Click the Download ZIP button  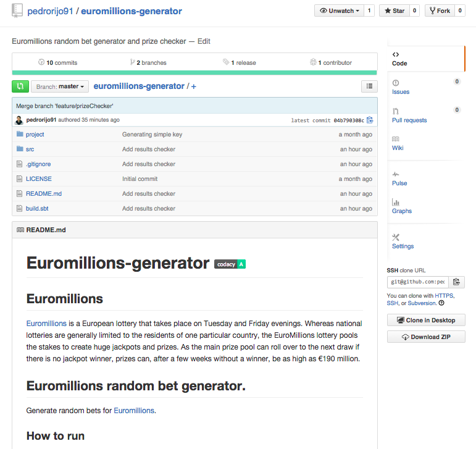426,337
